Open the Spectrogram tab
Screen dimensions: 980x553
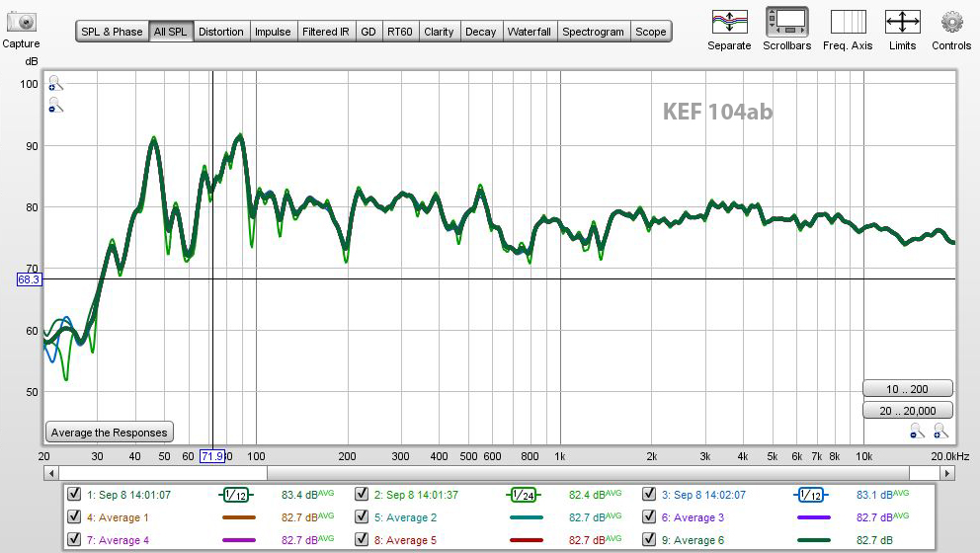pyautogui.click(x=593, y=32)
